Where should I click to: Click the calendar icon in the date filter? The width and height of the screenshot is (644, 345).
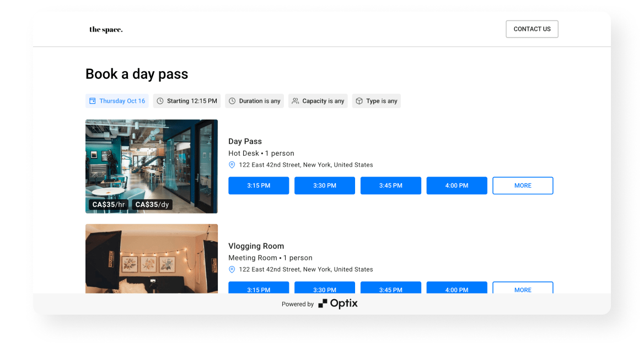(x=93, y=101)
